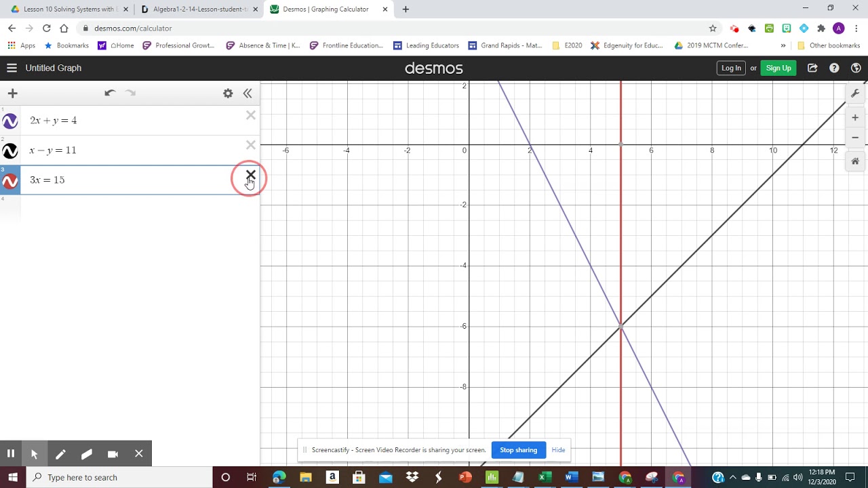
Task: Open the Windows Start menu
Action: tap(13, 477)
